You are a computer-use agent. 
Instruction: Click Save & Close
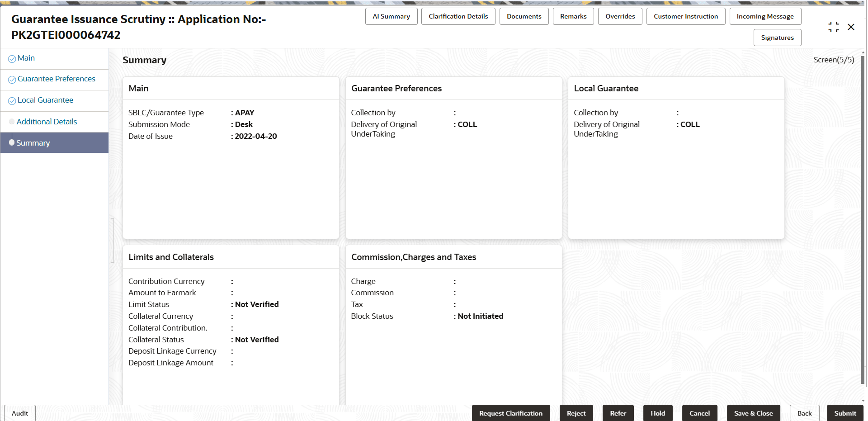click(754, 413)
